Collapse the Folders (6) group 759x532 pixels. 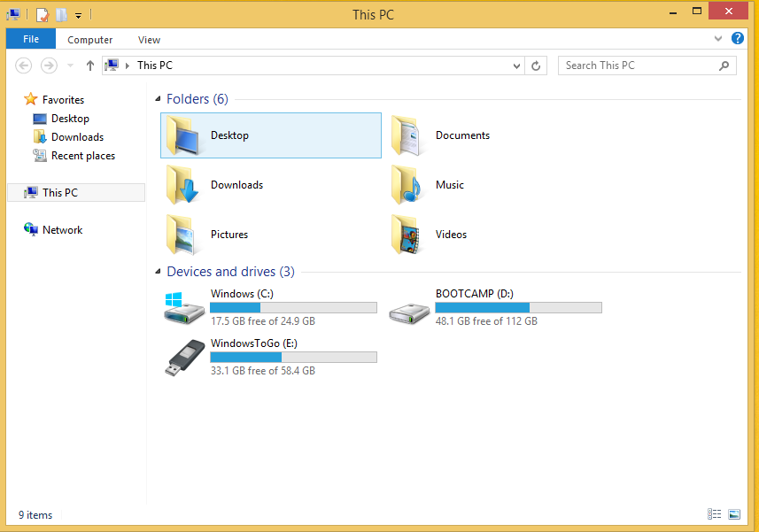(158, 98)
